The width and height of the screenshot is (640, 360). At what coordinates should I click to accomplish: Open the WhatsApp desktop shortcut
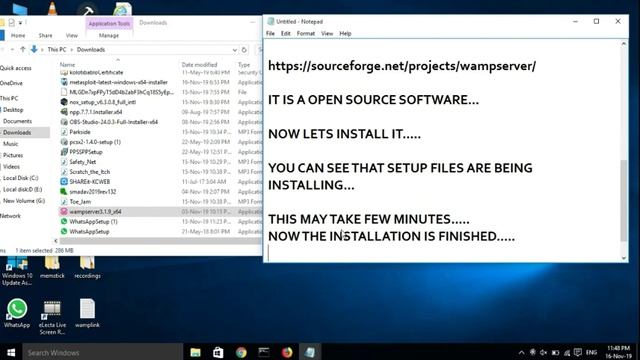coord(17,313)
